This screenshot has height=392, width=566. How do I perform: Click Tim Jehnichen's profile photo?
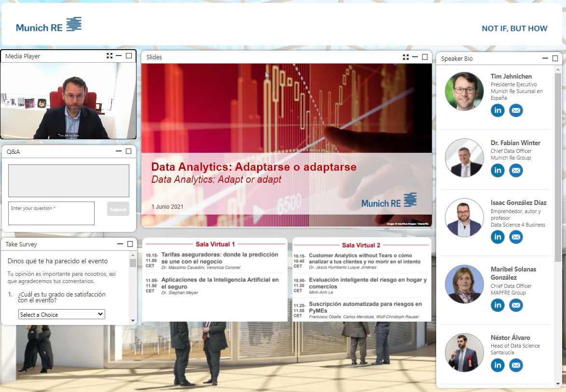click(464, 92)
